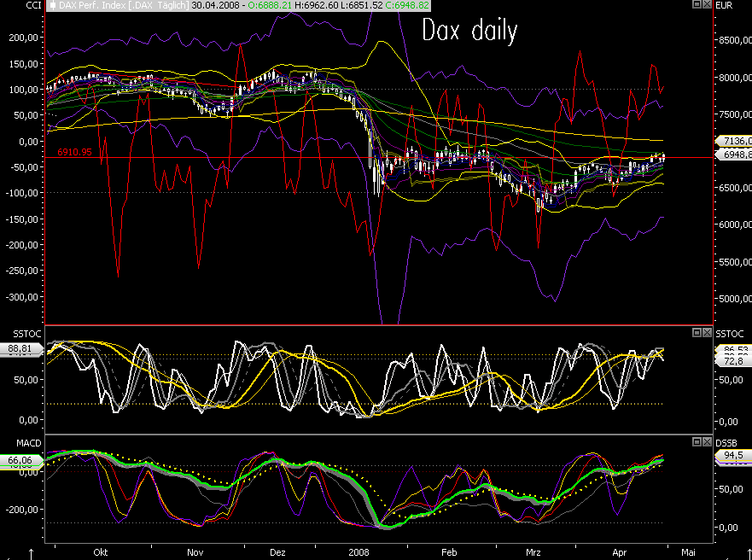This screenshot has height=560, width=752.
Task: Click the Apr month label on time axis
Action: click(619, 552)
